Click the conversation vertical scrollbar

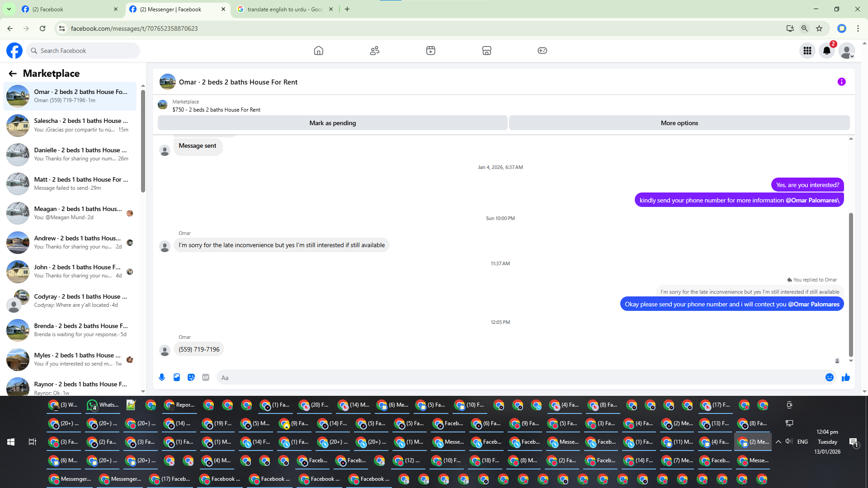pos(851,285)
